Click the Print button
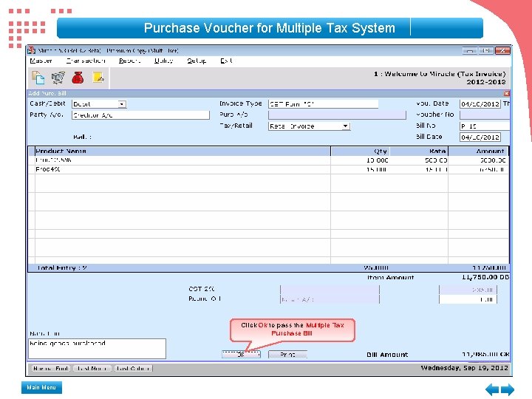This screenshot has width=532, height=399. point(287,354)
